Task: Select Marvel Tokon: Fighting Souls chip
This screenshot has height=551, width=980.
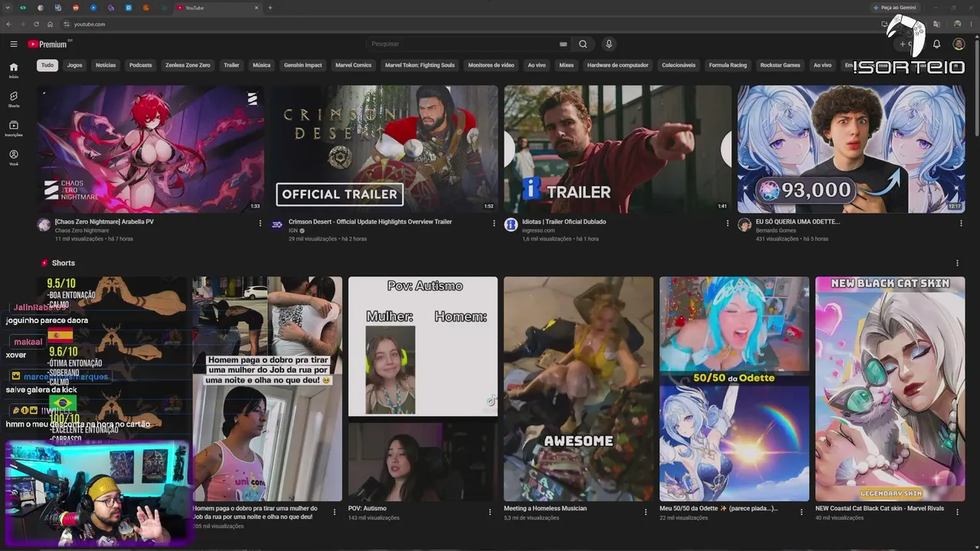Action: point(420,65)
